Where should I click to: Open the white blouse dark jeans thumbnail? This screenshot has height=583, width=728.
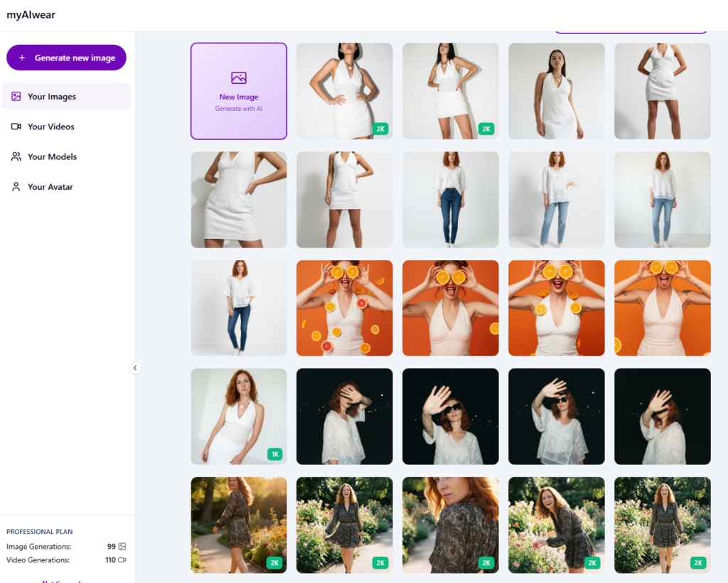click(x=450, y=199)
